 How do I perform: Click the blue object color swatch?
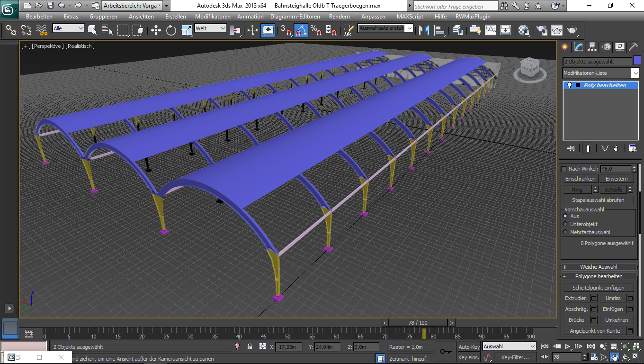point(637,61)
